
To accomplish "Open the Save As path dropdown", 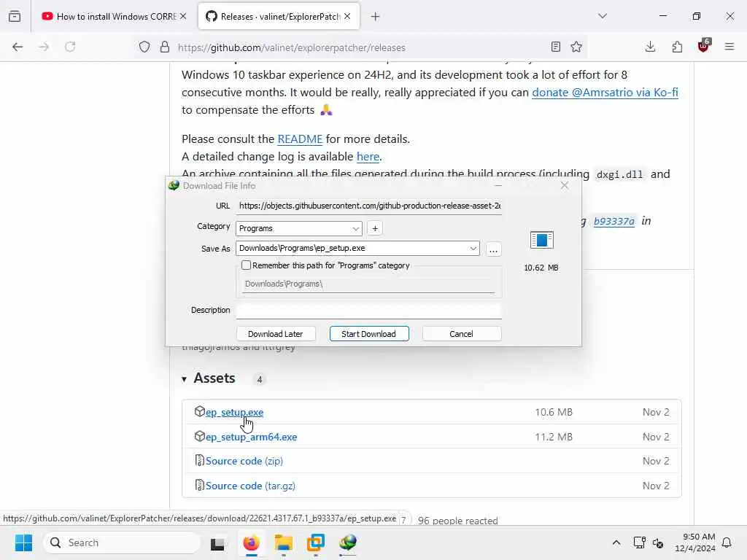I will pyautogui.click(x=473, y=248).
